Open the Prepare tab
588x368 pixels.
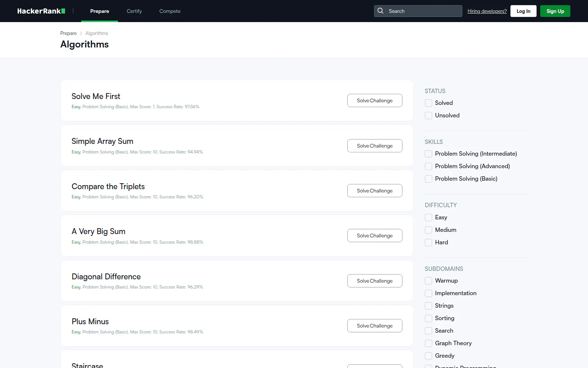100,11
